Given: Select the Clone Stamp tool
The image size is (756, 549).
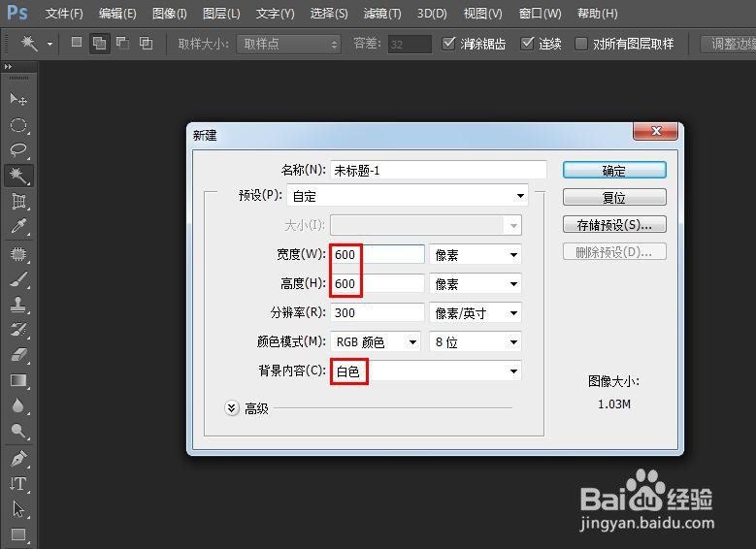Looking at the screenshot, I should 18,305.
